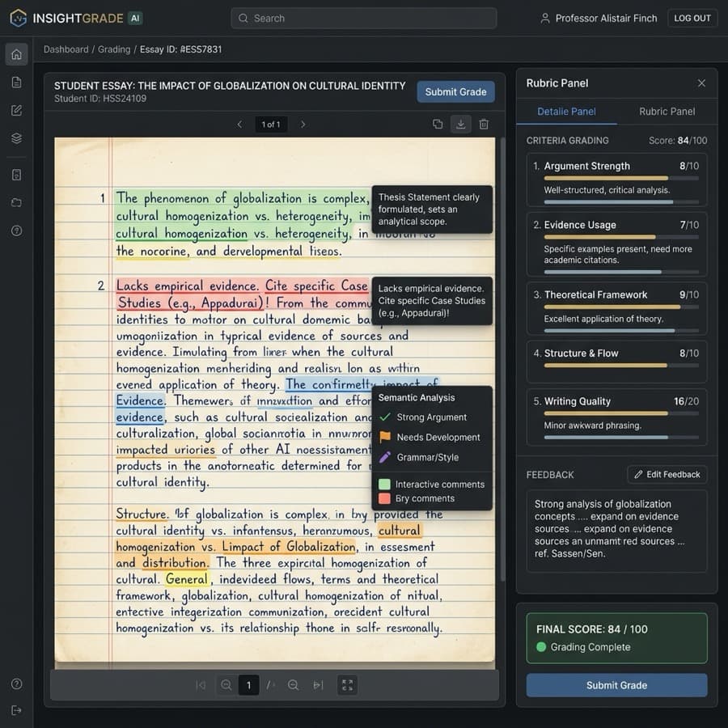728x728 pixels.
Task: Click the red Bry comments swatch
Action: (x=384, y=498)
